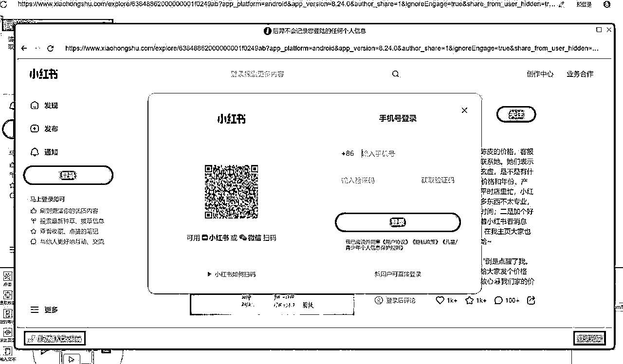The height and width of the screenshot is (364, 623).
Task: Click the 登录 button in the dialog
Action: 398,222
